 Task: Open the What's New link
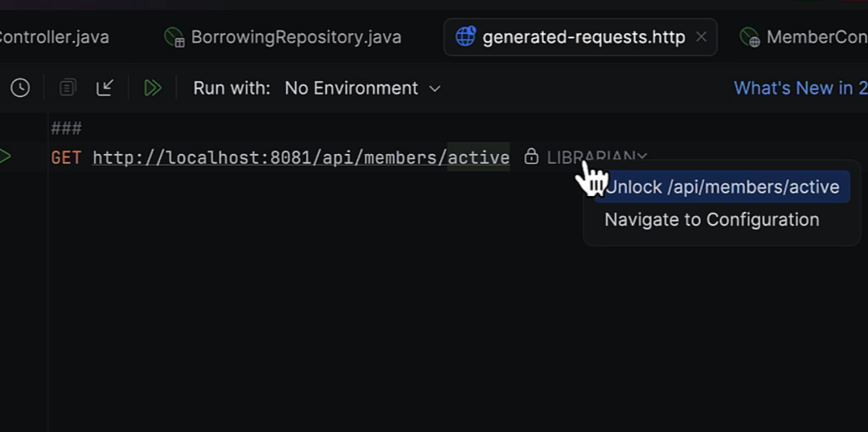click(800, 88)
